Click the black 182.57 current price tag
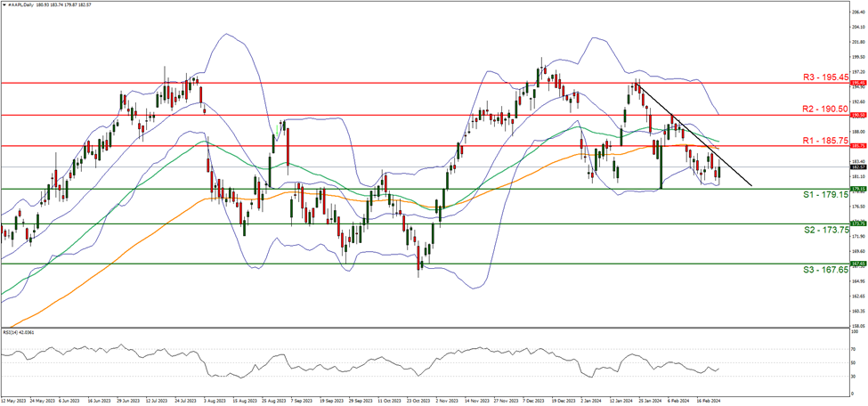 [858, 166]
